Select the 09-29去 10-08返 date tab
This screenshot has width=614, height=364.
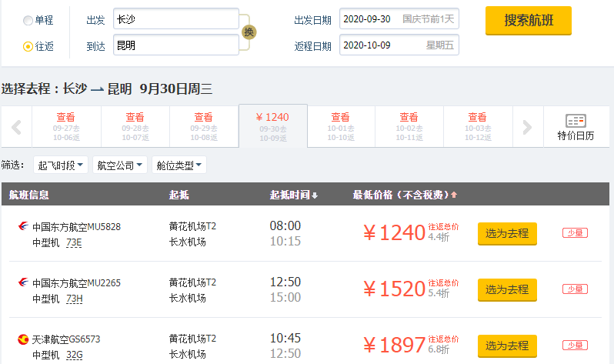click(x=204, y=126)
